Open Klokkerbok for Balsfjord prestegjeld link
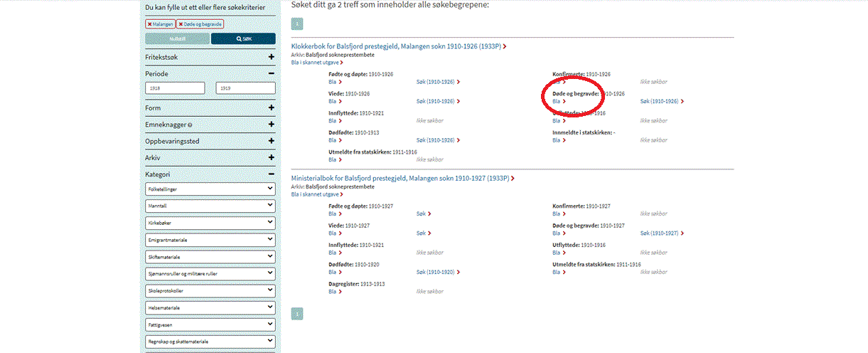868x353 pixels. tap(397, 46)
